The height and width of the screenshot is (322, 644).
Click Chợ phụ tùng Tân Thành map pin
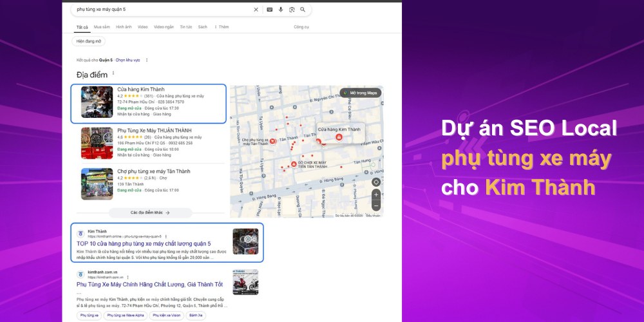272,141
